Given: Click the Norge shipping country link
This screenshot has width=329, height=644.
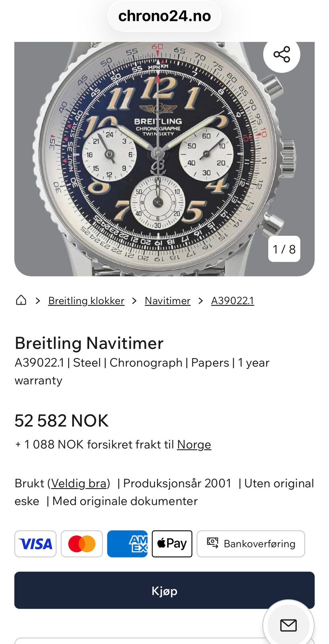Looking at the screenshot, I should tap(194, 444).
